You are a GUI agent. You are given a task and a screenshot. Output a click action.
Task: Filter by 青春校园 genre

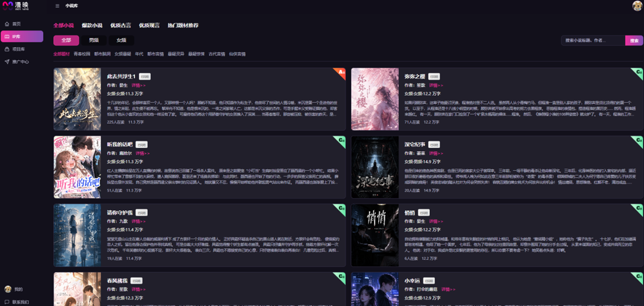82,54
